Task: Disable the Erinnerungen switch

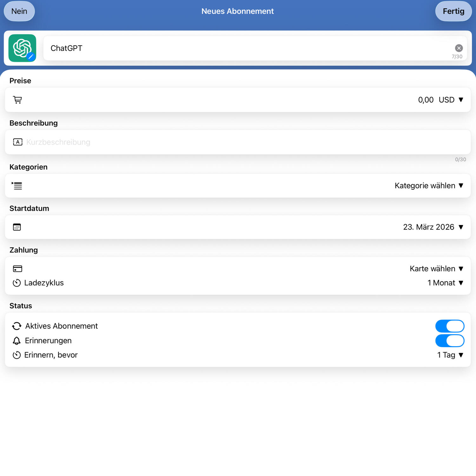Action: [x=450, y=341]
